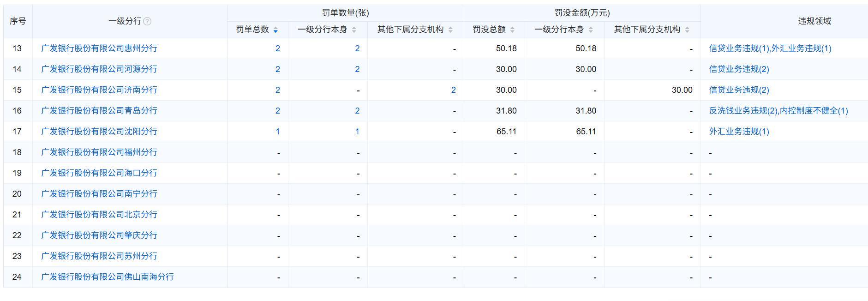Open 广发银行股份有限公司北京分行 link
Viewport: 868px width, 301px height.
point(99,215)
